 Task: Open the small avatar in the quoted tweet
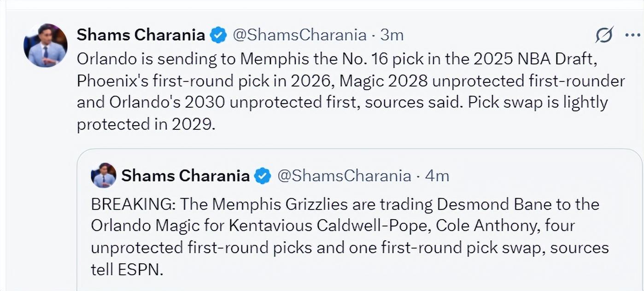104,175
